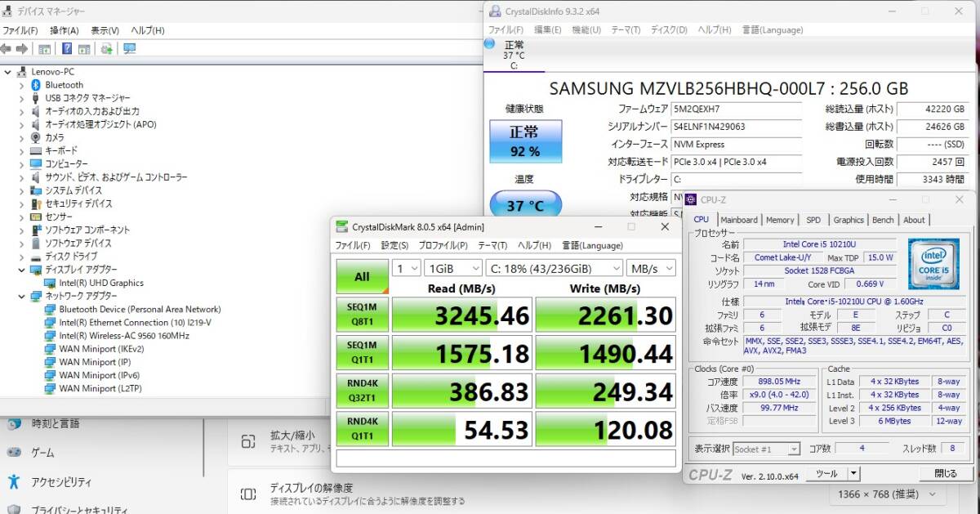
Task: Click the カメラ camera icon in device tree
Action: (x=36, y=137)
